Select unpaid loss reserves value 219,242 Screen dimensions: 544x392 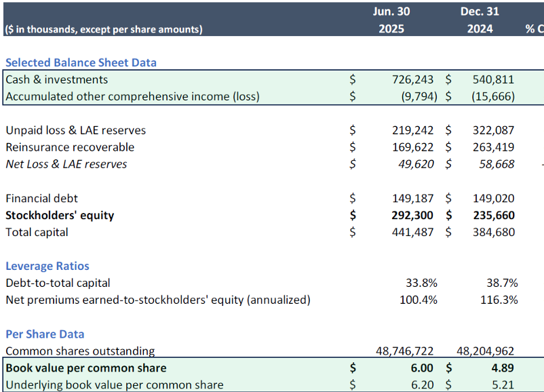(x=412, y=130)
